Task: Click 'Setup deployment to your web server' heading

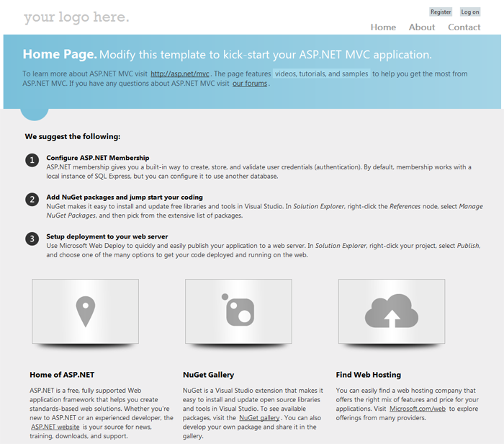Action: 107,236
